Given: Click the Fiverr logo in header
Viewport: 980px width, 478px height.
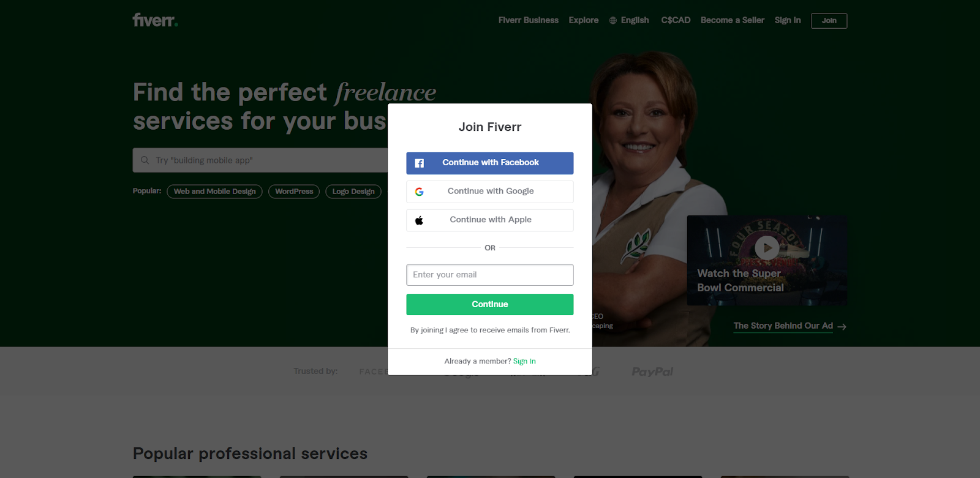Looking at the screenshot, I should (155, 20).
